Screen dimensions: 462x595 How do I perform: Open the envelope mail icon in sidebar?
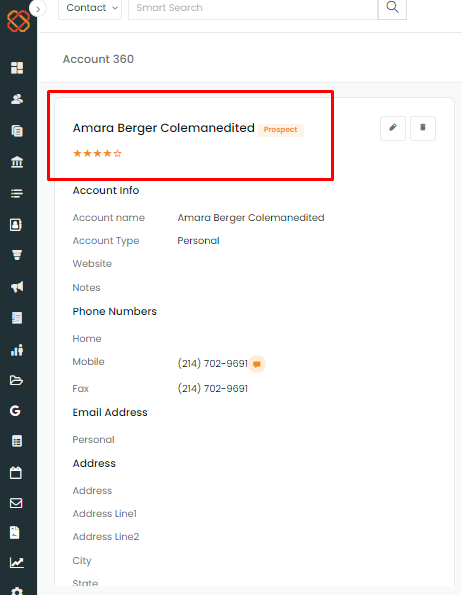point(16,503)
